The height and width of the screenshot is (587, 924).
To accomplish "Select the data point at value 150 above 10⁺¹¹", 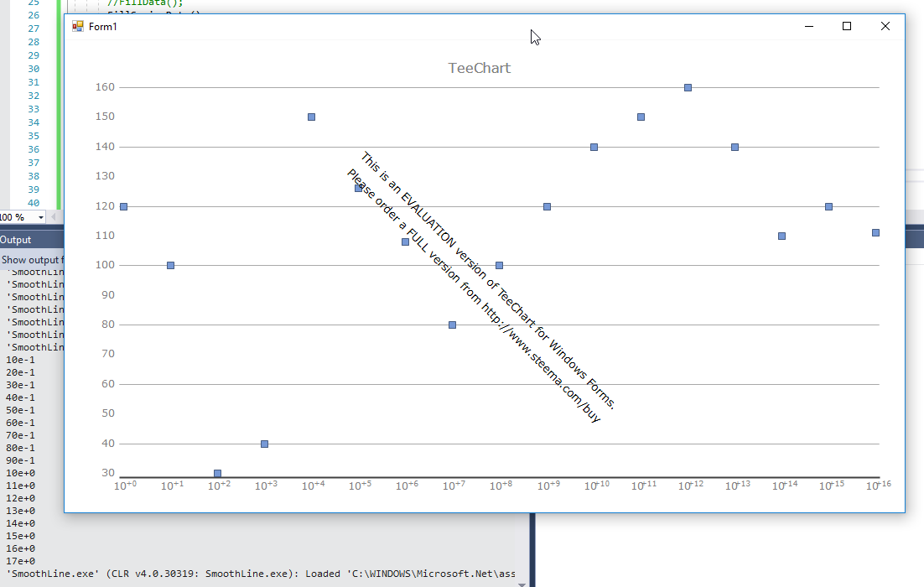I will click(641, 117).
